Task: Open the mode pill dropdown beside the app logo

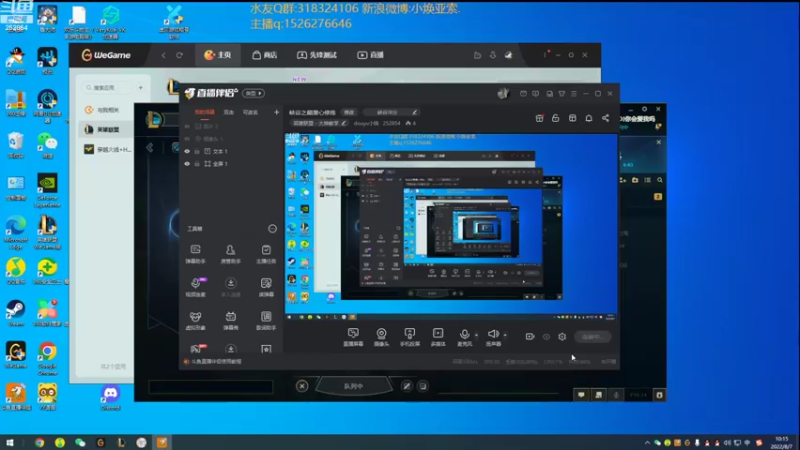Action: 254,93
